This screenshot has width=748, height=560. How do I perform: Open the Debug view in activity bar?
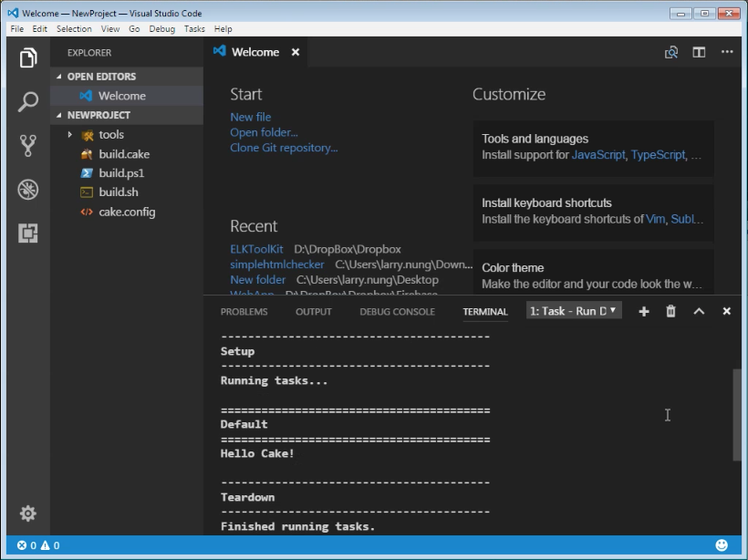pyautogui.click(x=28, y=190)
